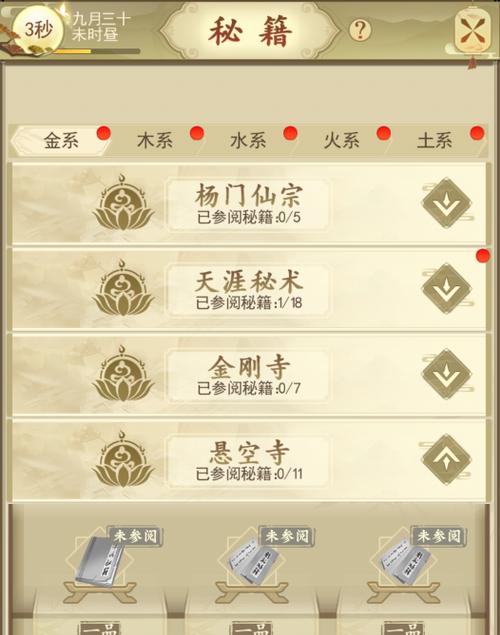The width and height of the screenshot is (500, 635).
Task: Close the 秘籍 panel with crossed-swords lantern
Action: tap(472, 31)
